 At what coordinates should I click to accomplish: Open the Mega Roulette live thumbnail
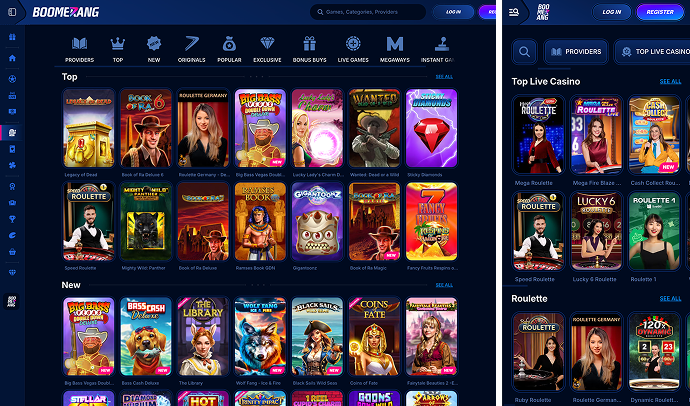click(539, 135)
